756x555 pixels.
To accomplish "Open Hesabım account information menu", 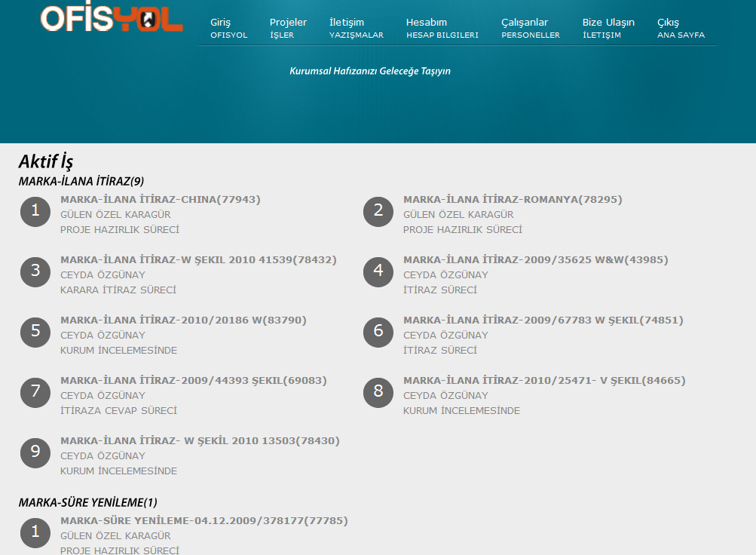I will pos(442,28).
